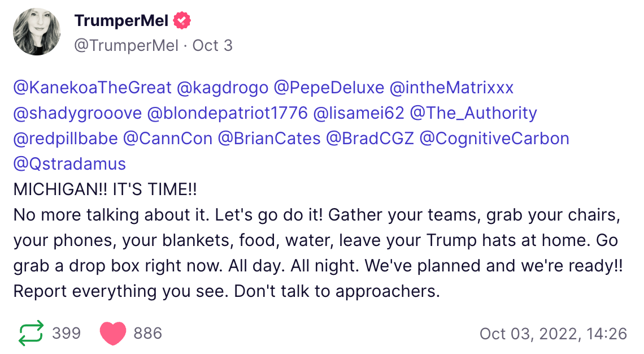This screenshot has width=644, height=354.
Task: Click the pink heart like icon
Action: tap(112, 334)
